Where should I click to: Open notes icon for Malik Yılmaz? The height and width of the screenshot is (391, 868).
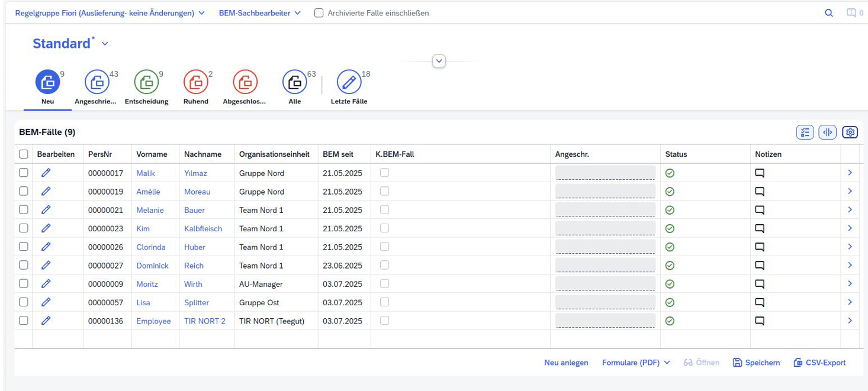coord(760,173)
